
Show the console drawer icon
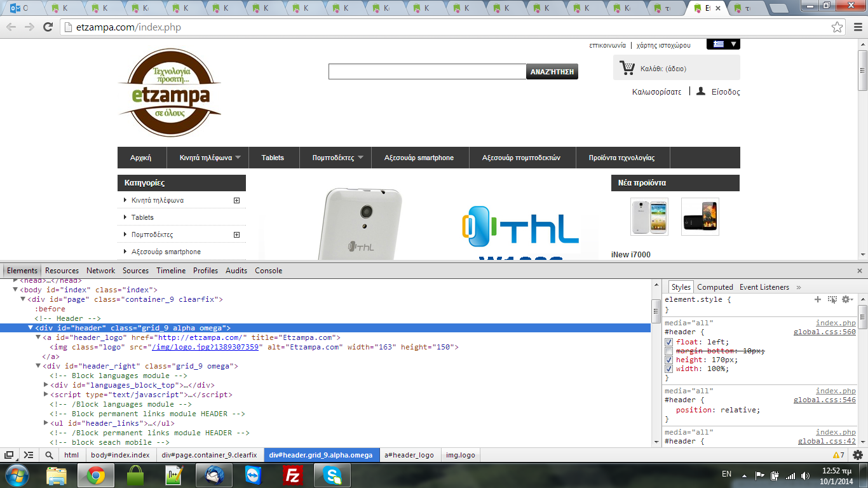pos(29,455)
